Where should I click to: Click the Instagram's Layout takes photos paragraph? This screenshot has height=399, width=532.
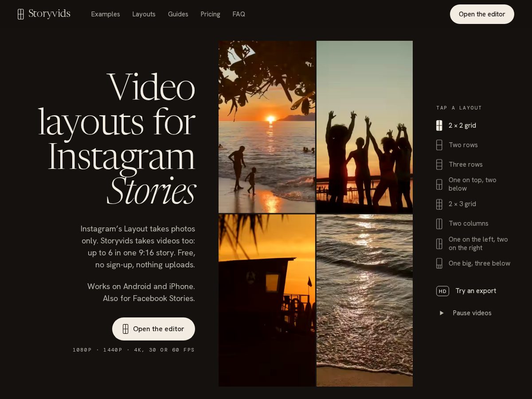[138, 247]
